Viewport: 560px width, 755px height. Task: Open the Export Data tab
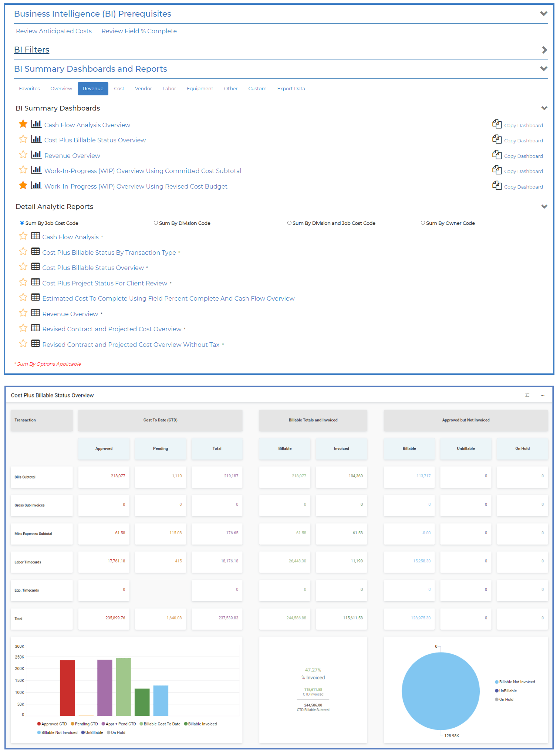(x=291, y=89)
